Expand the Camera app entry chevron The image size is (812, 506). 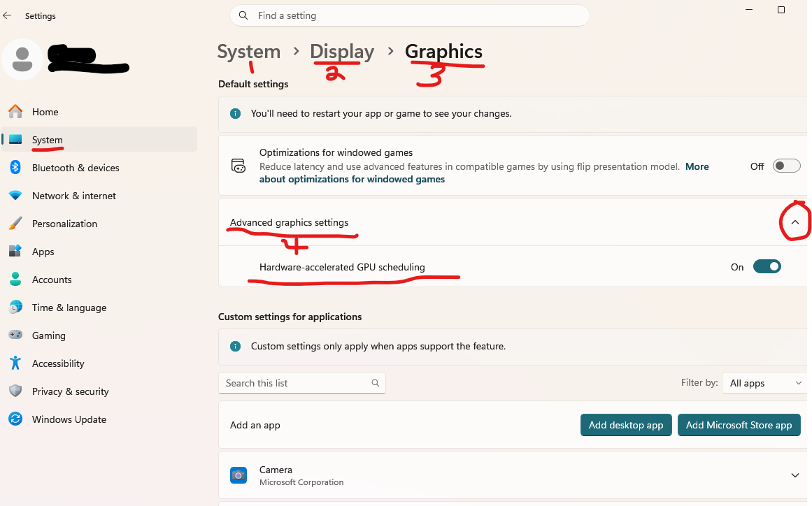(x=795, y=475)
